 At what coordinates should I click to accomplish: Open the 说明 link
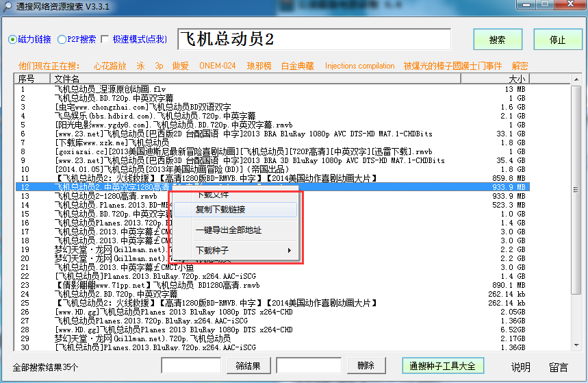pyautogui.click(x=521, y=367)
